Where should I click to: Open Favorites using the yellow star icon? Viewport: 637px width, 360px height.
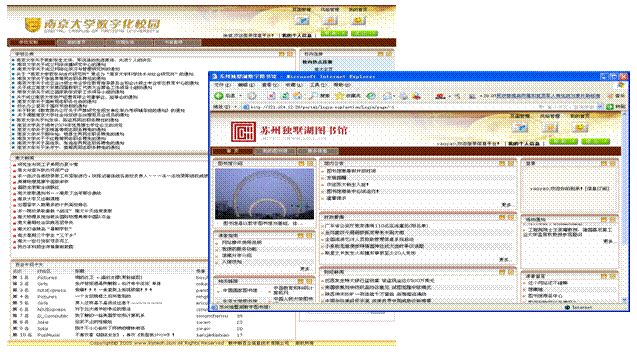tap(339, 96)
